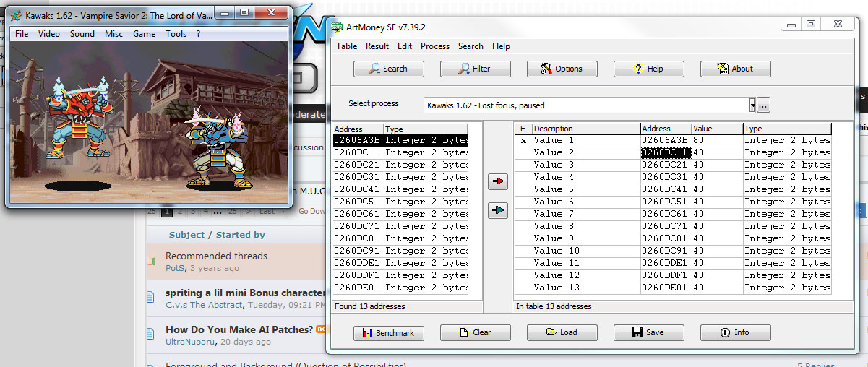
Task: Open the ? menu in Kawaks
Action: (199, 34)
